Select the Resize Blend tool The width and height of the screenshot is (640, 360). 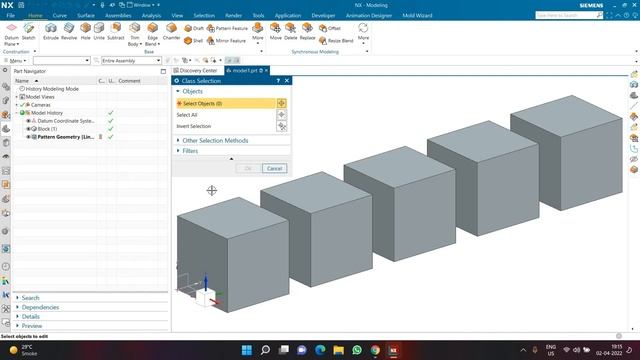tap(336, 41)
